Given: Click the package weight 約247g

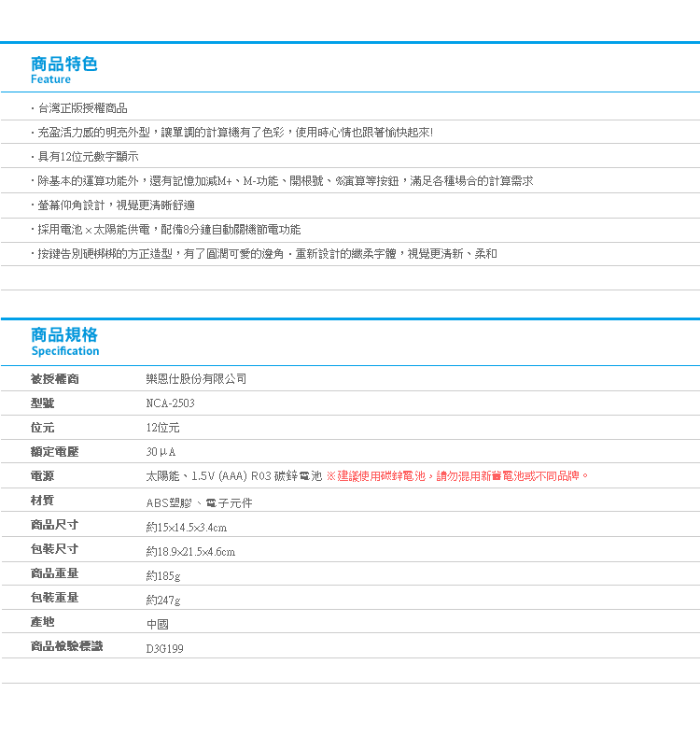Looking at the screenshot, I should [x=163, y=600].
